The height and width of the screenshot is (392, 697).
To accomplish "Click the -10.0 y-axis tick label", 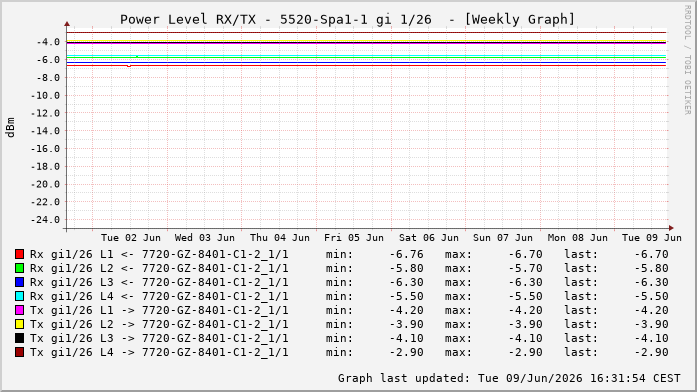I will click(45, 96).
